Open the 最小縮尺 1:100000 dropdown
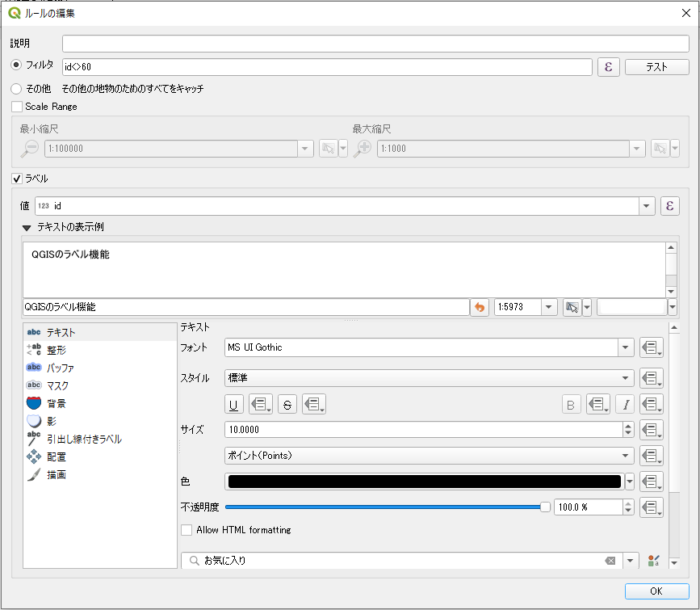 coord(305,149)
